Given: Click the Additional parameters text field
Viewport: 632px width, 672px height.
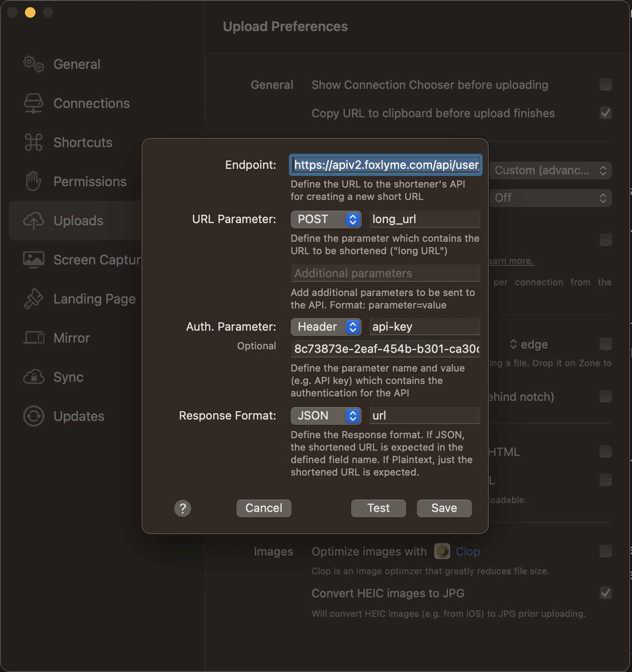Looking at the screenshot, I should [x=385, y=273].
